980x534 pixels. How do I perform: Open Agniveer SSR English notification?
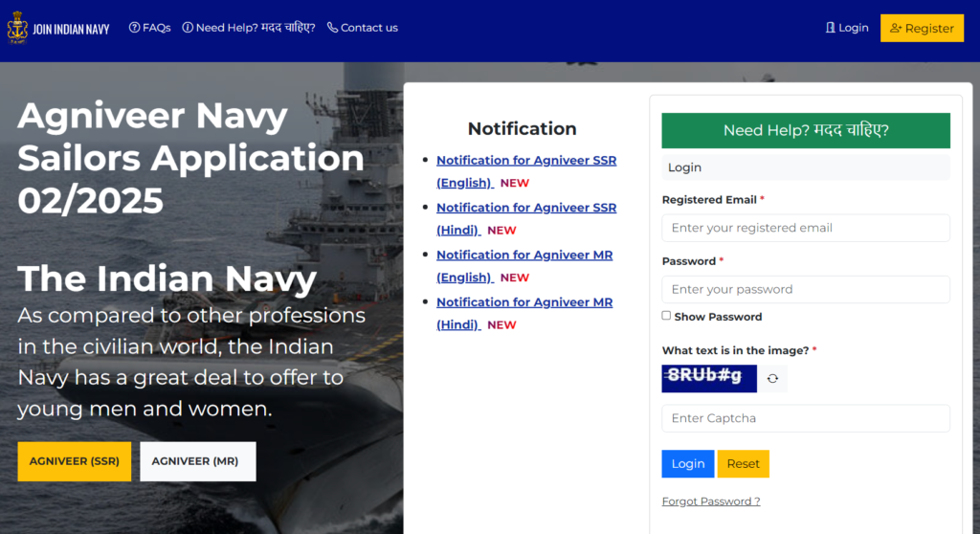[x=526, y=171]
